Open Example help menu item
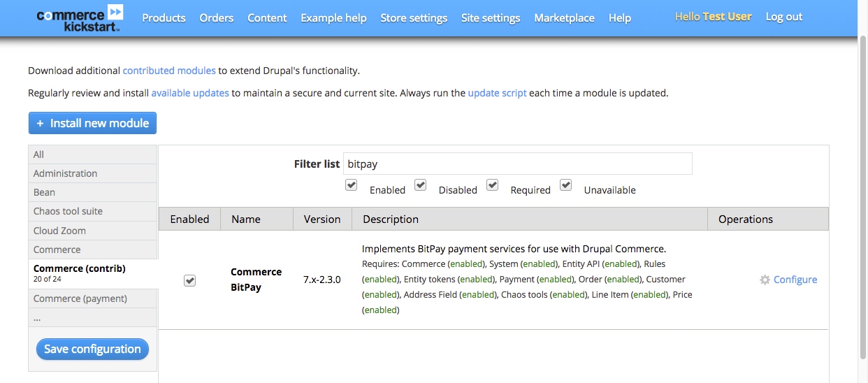Viewport: 868px width, 383px height. (333, 18)
